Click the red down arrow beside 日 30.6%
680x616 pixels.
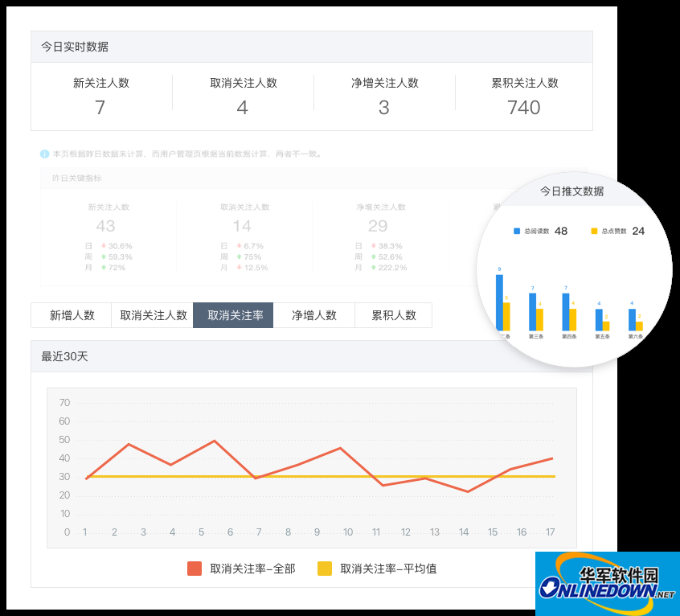pyautogui.click(x=104, y=244)
